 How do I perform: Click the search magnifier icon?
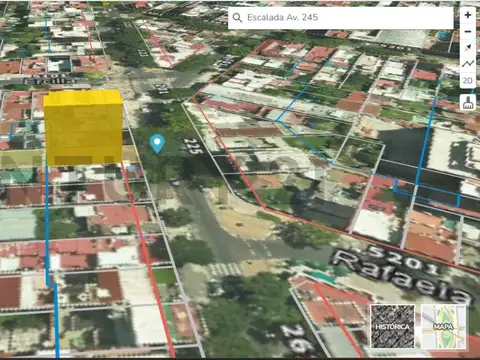tap(237, 18)
